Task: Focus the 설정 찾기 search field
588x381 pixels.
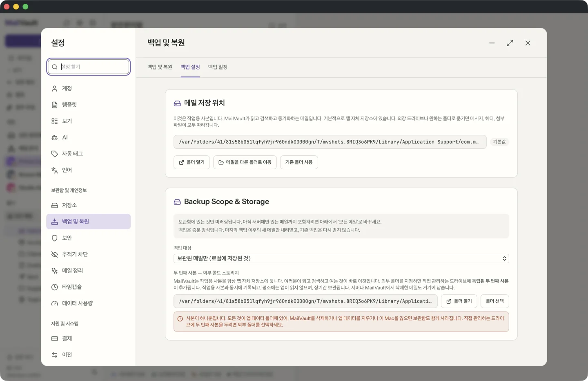Action: click(89, 67)
